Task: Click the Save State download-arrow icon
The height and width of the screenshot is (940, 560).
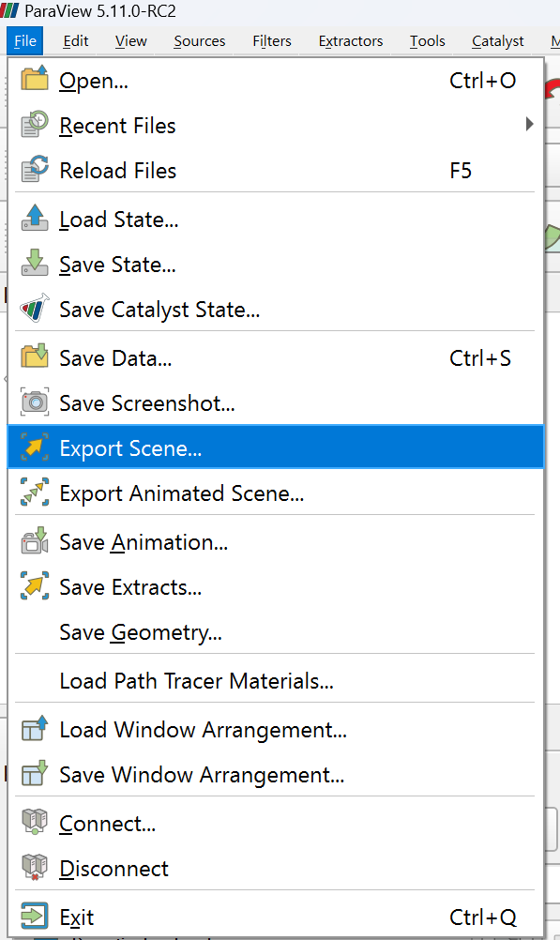Action: point(34,263)
